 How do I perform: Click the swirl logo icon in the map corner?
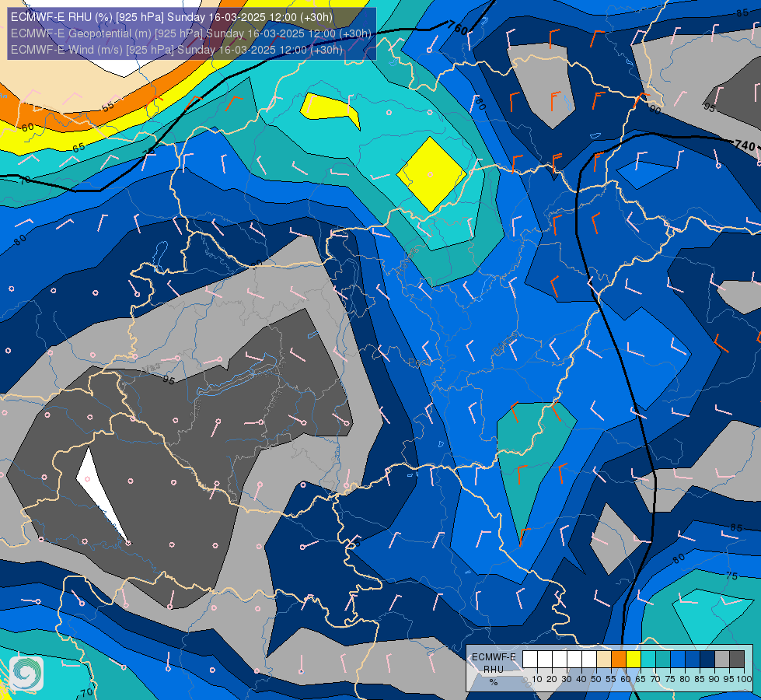click(x=26, y=674)
